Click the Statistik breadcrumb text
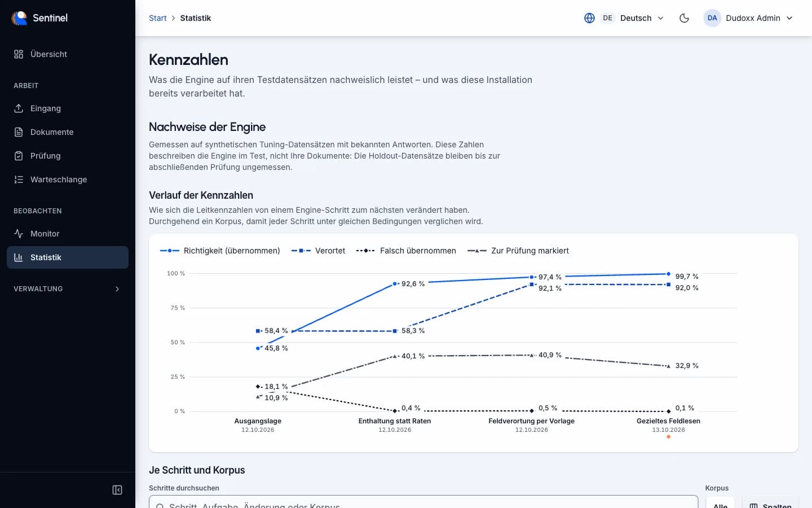The height and width of the screenshot is (508, 812). (196, 18)
